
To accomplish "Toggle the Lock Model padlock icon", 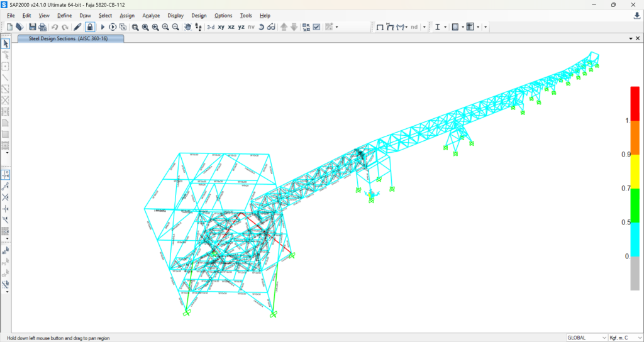I will point(90,27).
